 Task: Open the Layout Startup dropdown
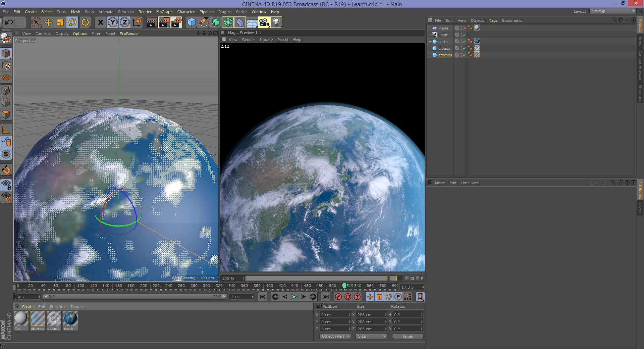tap(613, 11)
